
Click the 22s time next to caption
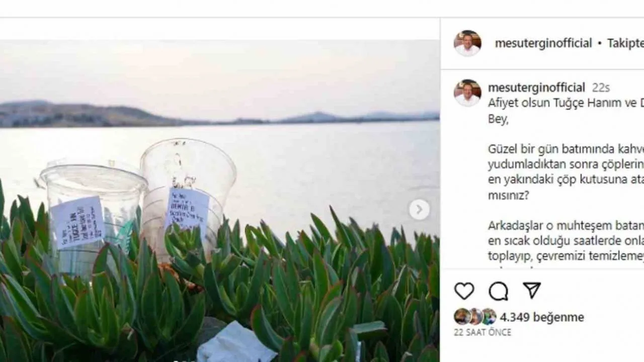pos(601,88)
